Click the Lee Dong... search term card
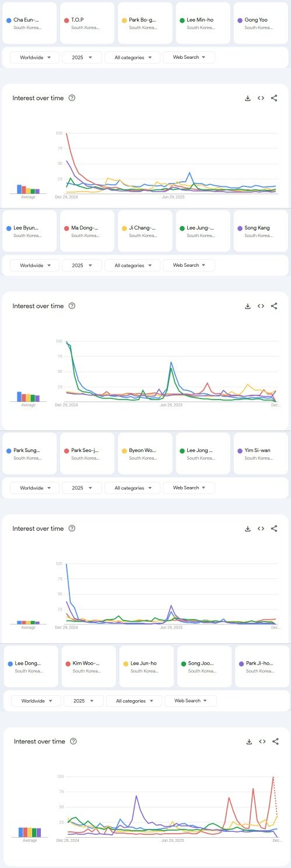Viewport: 291px width, 868px height. pyautogui.click(x=31, y=666)
